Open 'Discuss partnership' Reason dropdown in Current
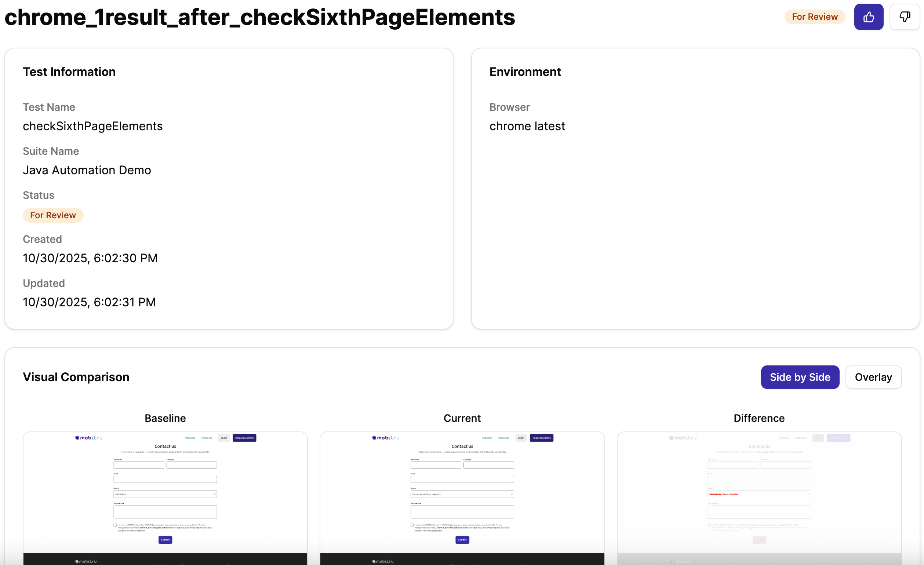The height and width of the screenshot is (565, 924). coord(462,494)
